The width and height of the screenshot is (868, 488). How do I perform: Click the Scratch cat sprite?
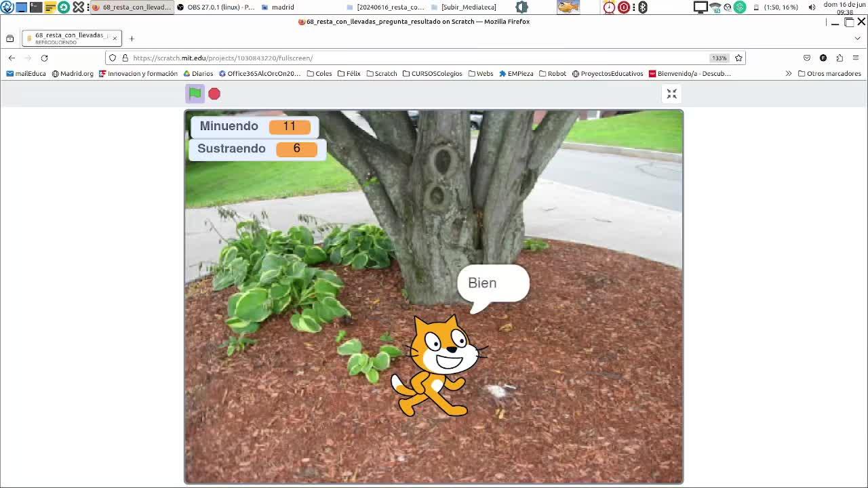[x=439, y=366]
